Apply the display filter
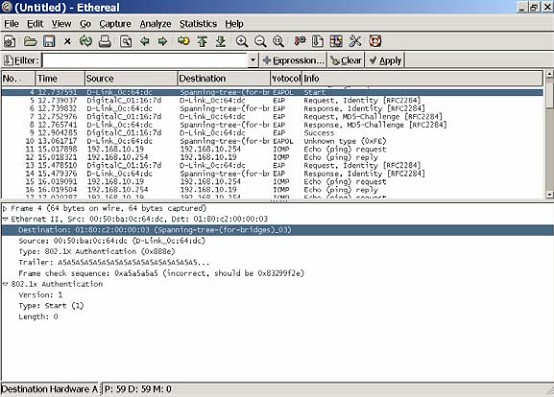 click(x=385, y=60)
